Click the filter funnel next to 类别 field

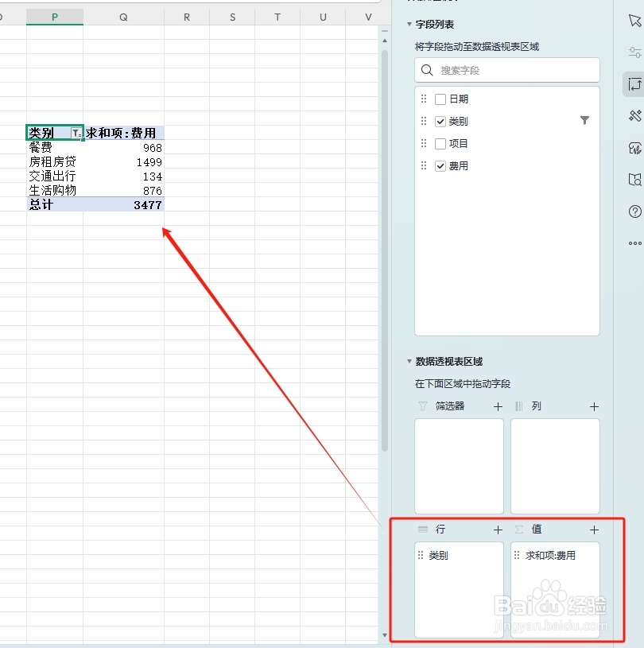[584, 120]
